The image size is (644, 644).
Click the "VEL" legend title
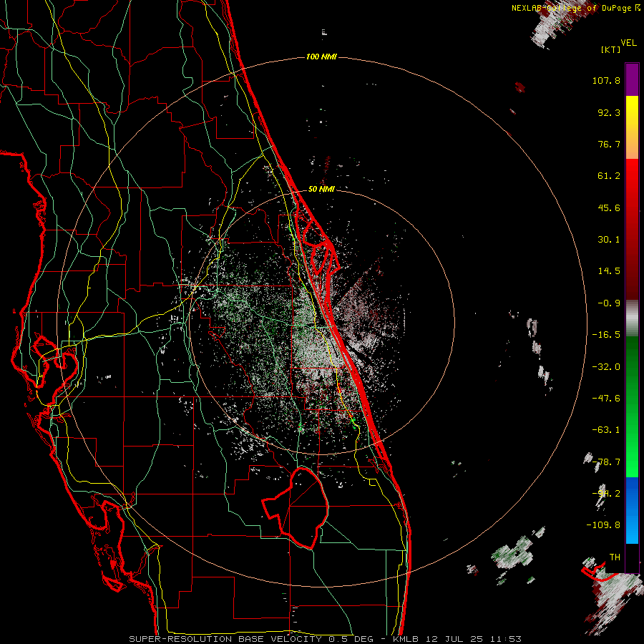628,43
